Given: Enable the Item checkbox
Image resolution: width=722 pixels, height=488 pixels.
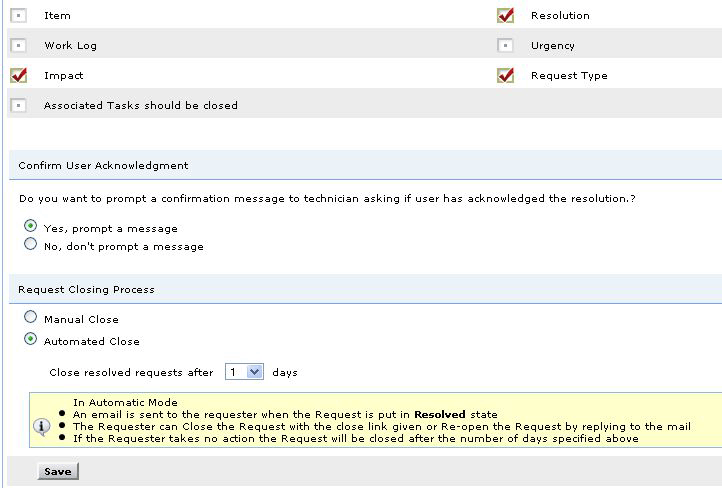Looking at the screenshot, I should point(19,16).
